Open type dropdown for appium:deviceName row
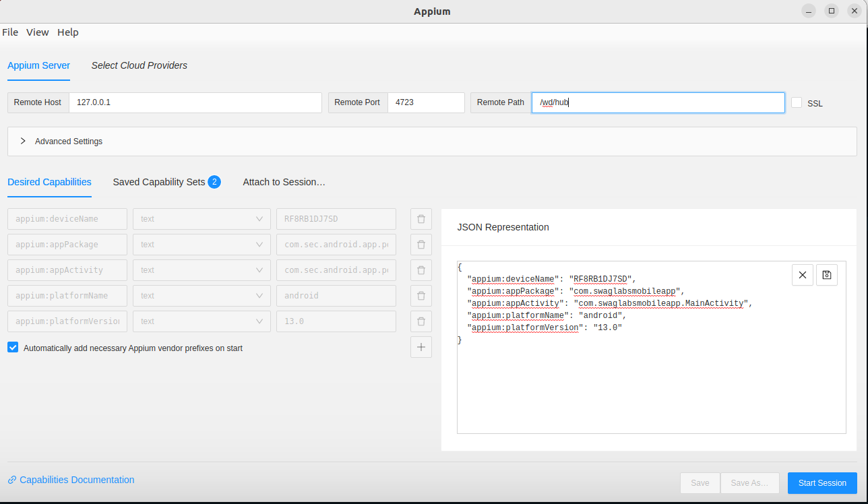The image size is (868, 504). (x=201, y=219)
